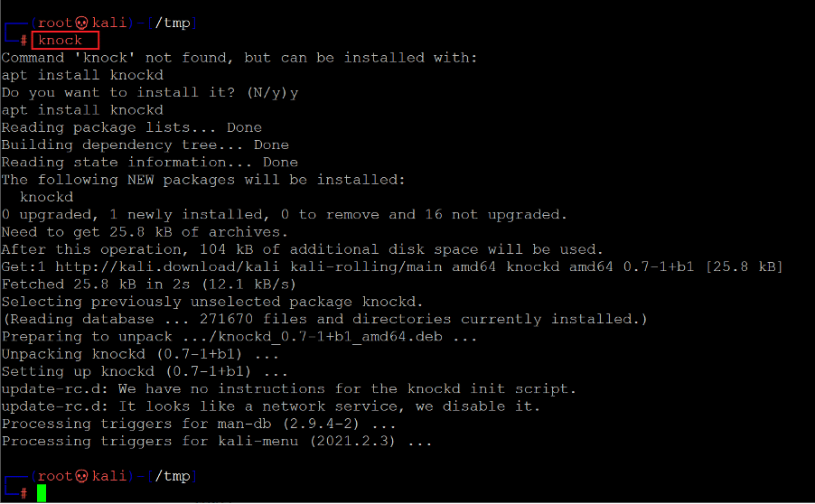The height and width of the screenshot is (504, 815).
Task: Click the skull icon in the bottom prompt
Action: click(82, 476)
